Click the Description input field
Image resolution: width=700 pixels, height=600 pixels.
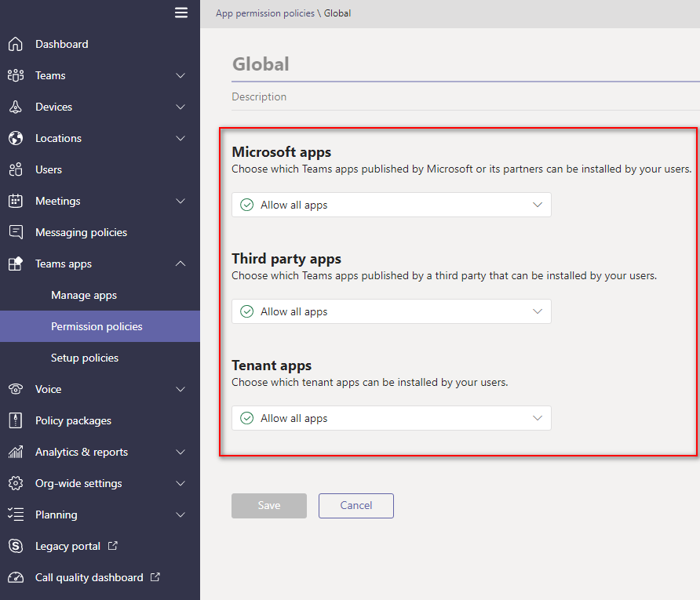pos(465,96)
